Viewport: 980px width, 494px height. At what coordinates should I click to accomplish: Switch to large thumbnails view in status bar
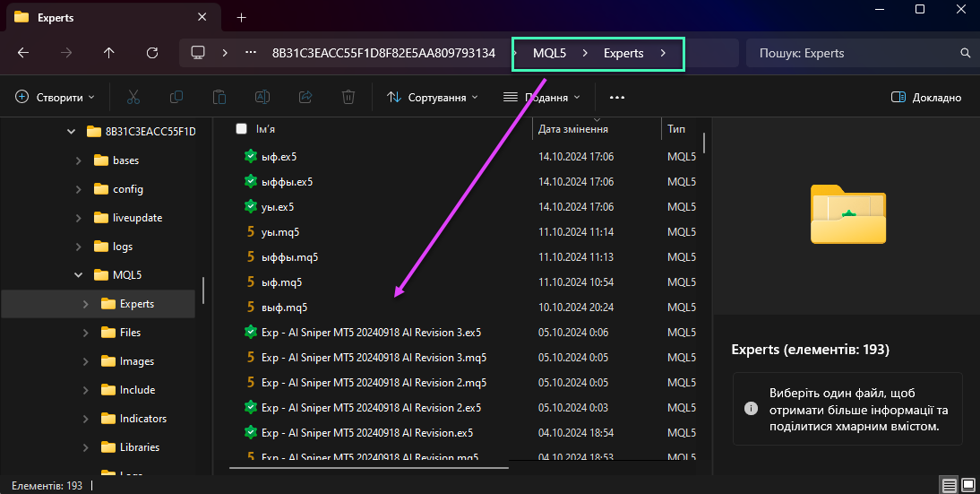(x=967, y=485)
